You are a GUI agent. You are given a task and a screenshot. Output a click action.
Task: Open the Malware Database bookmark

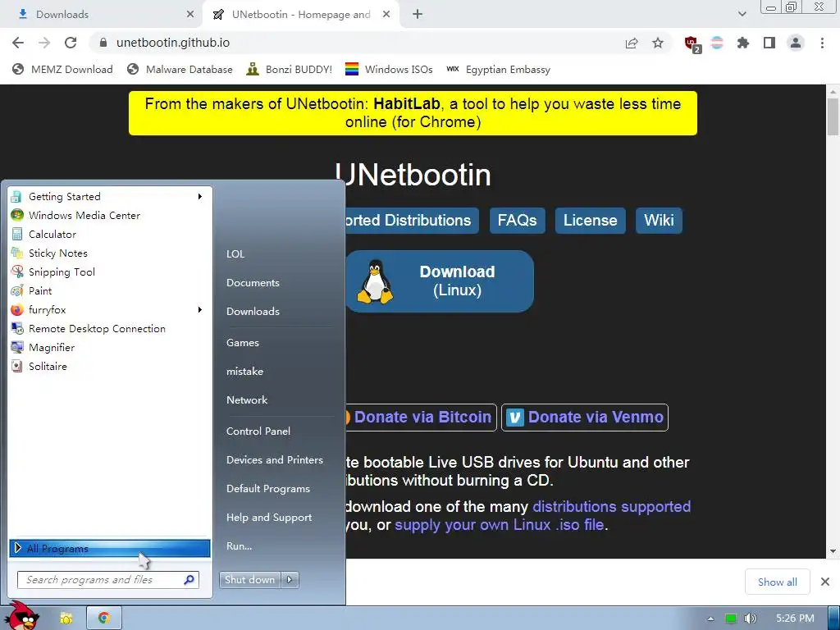(x=180, y=70)
